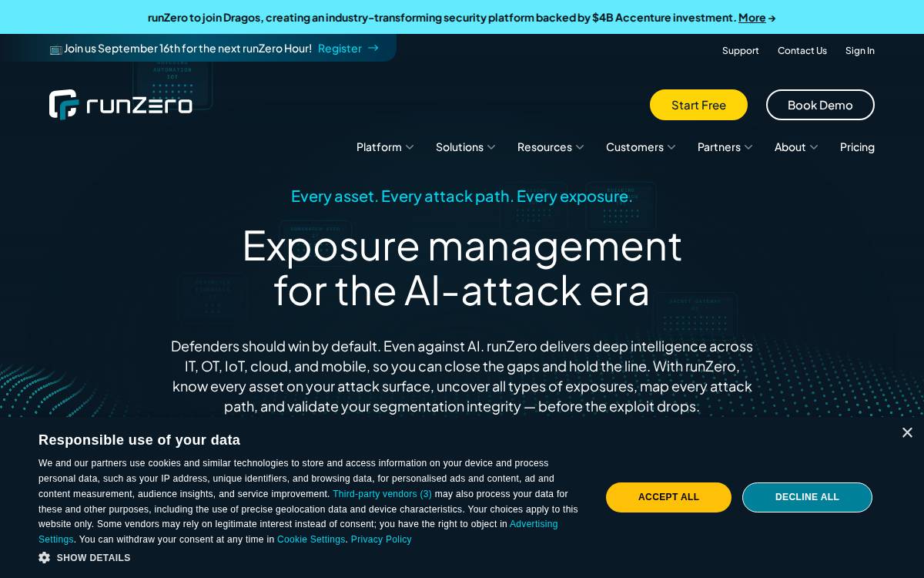The width and height of the screenshot is (924, 578).
Task: Open the Resources navigation item
Action: click(x=544, y=147)
